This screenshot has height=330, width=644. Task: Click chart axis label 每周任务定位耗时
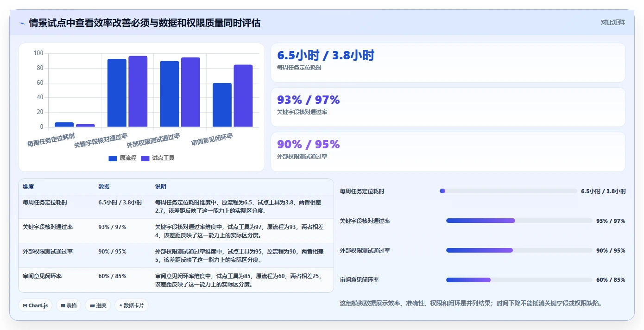pos(51,140)
